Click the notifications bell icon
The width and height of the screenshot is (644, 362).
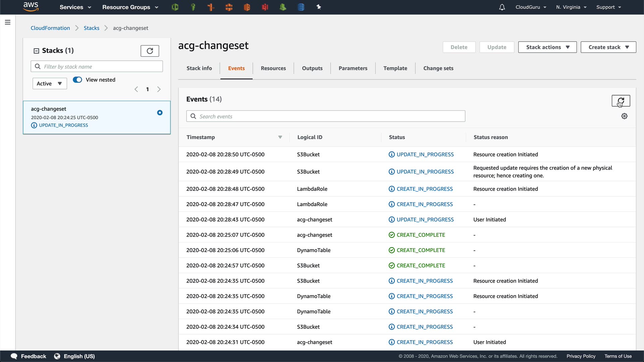pyautogui.click(x=502, y=7)
